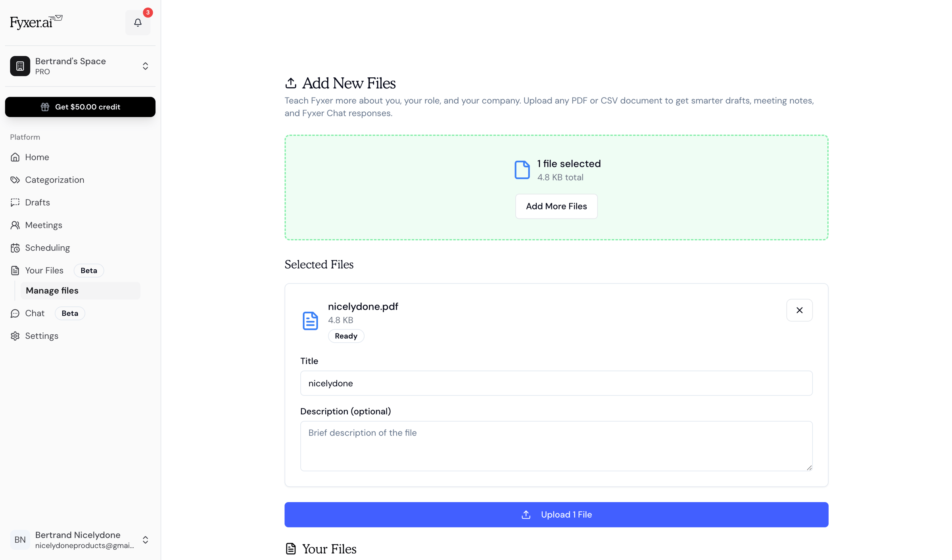Click nicelydoneproducts email text
This screenshot has height=560, width=952.
pyautogui.click(x=84, y=545)
